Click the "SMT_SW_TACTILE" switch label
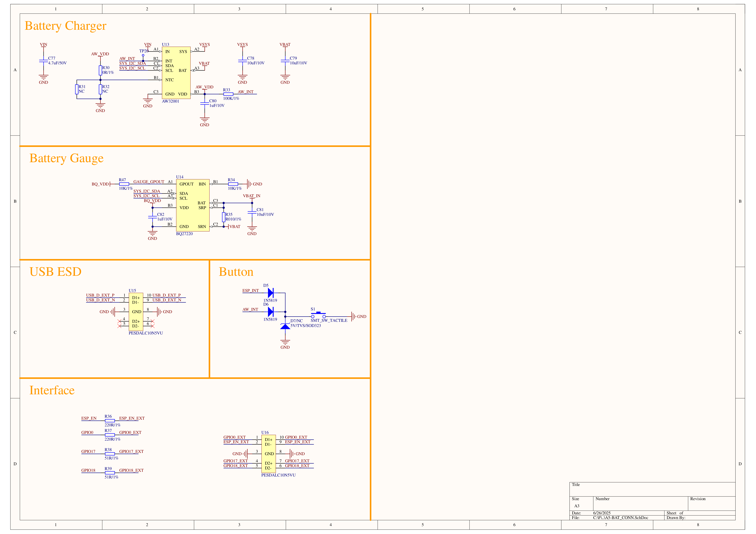Screen dimensions: 756x534 tap(329, 320)
